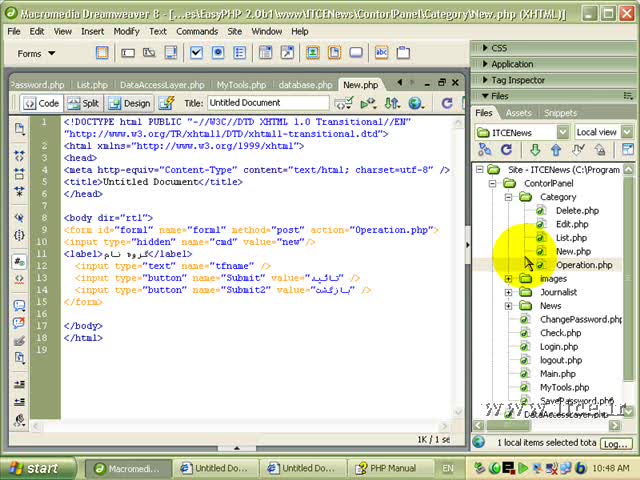640x480 pixels.
Task: Click Connect to remote host icon
Action: [x=486, y=151]
